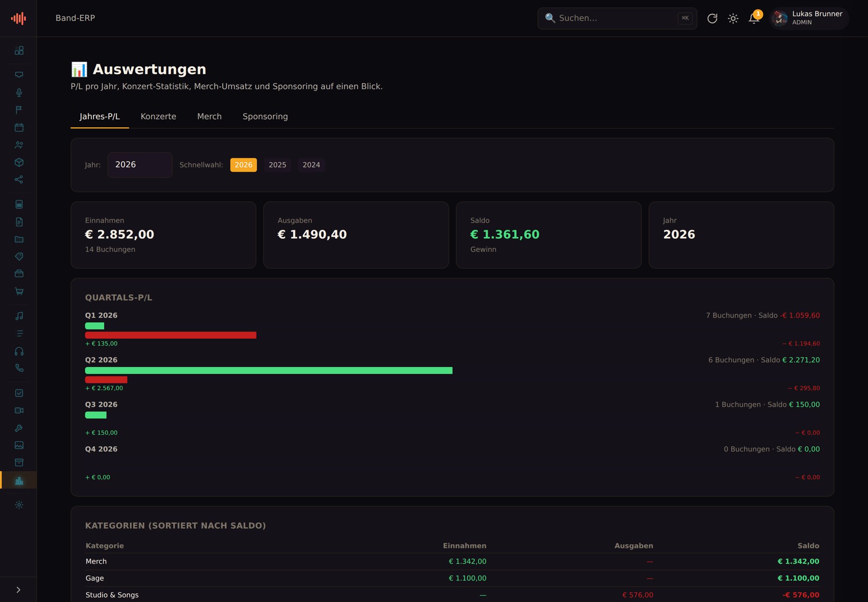This screenshot has height=602, width=868.
Task: Click the Band-ERP logo icon
Action: (x=18, y=18)
